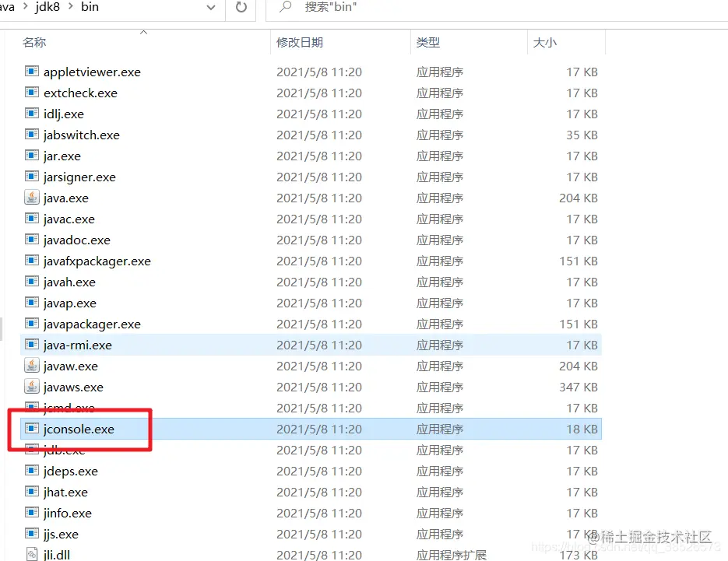Select the file named javapackager.exe
Image resolution: width=728 pixels, height=561 pixels.
92,324
